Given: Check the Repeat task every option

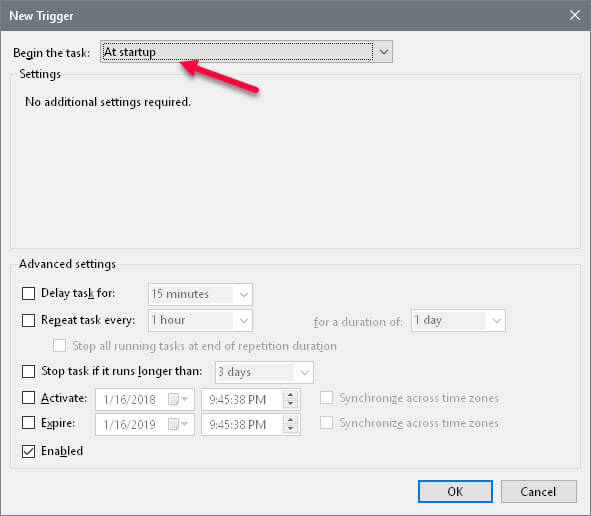Looking at the screenshot, I should [x=28, y=320].
